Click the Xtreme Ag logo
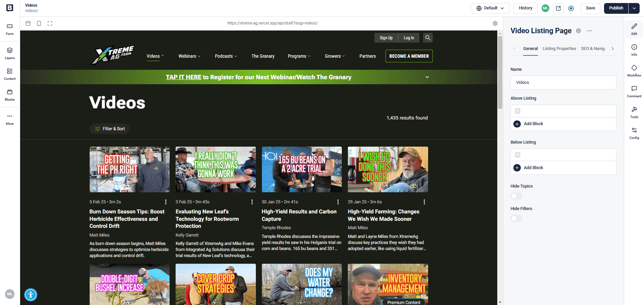Viewport: 644px width, 305px height. [x=112, y=55]
